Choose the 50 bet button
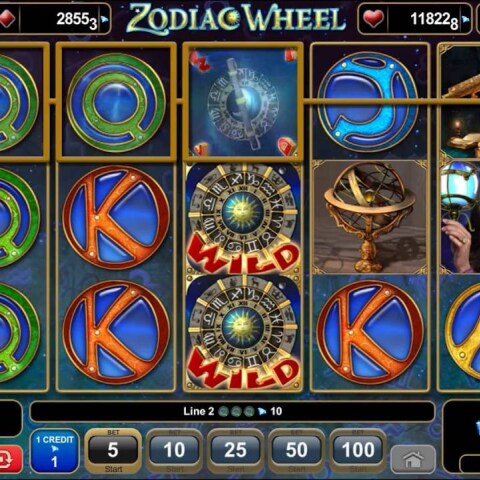The image size is (480, 480). coord(296,450)
